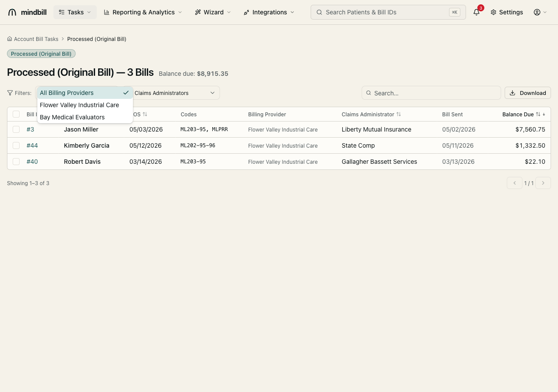Click the $22.10 balance

(535, 162)
